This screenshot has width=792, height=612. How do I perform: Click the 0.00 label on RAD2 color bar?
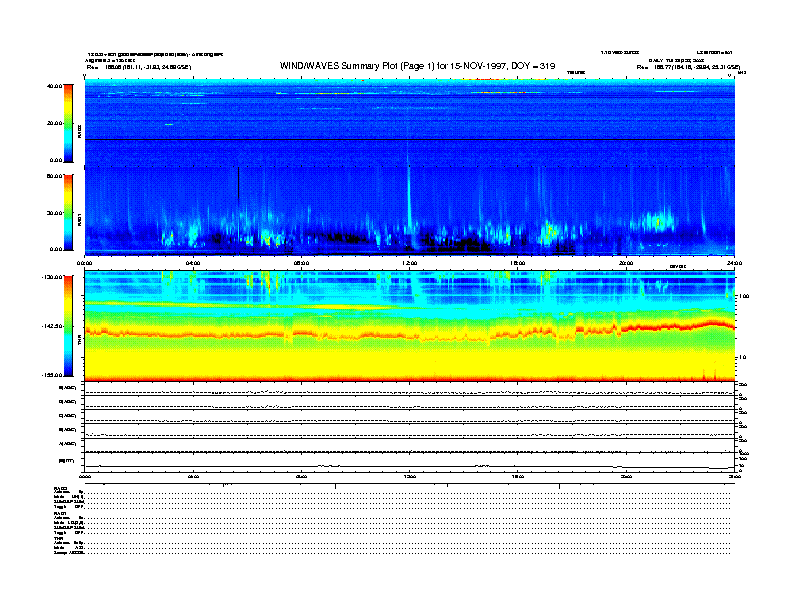coord(56,160)
